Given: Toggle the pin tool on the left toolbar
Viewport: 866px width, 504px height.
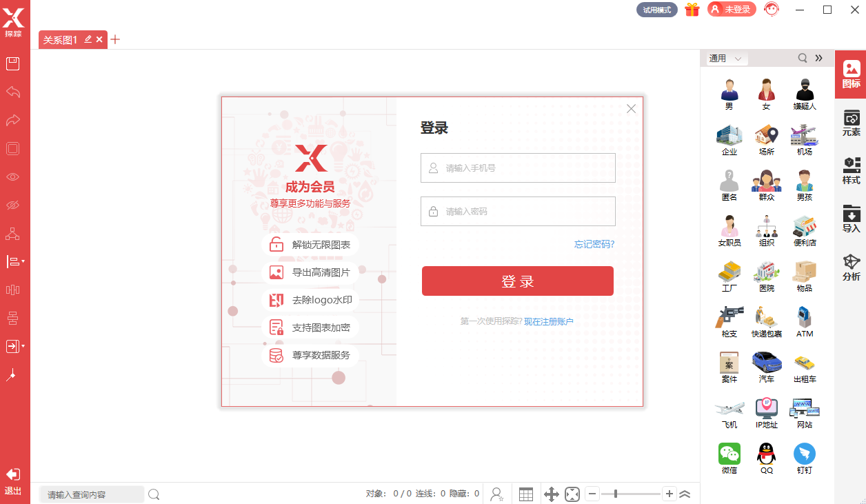Looking at the screenshot, I should [14, 374].
